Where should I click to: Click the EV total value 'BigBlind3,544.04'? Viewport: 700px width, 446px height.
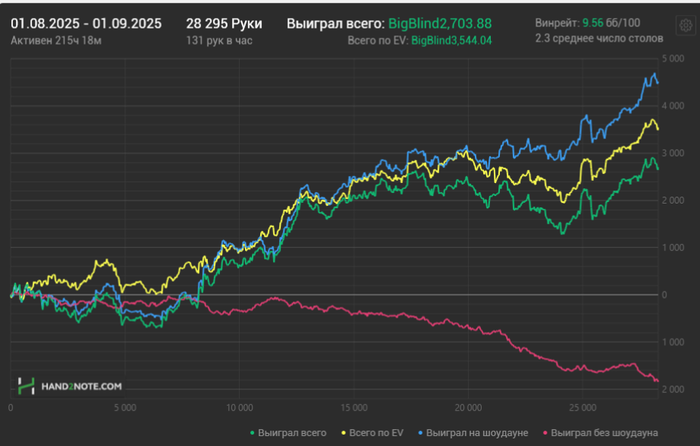pyautogui.click(x=451, y=41)
